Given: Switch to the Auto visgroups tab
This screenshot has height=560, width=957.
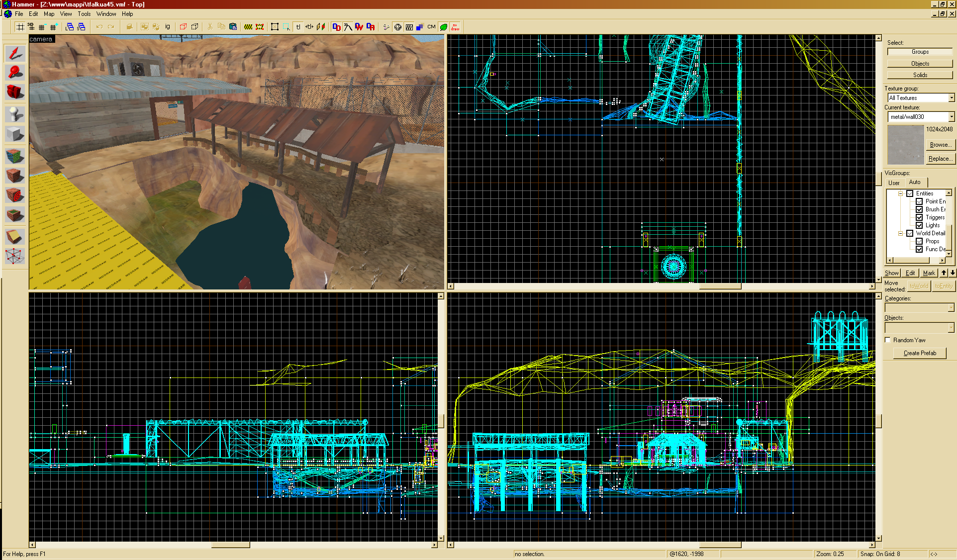Looking at the screenshot, I should [x=914, y=182].
